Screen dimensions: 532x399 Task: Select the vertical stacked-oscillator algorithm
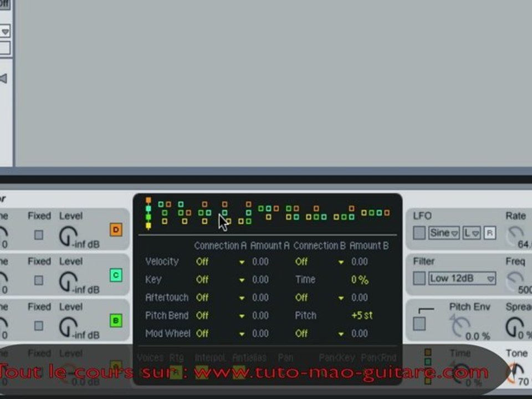click(x=149, y=213)
